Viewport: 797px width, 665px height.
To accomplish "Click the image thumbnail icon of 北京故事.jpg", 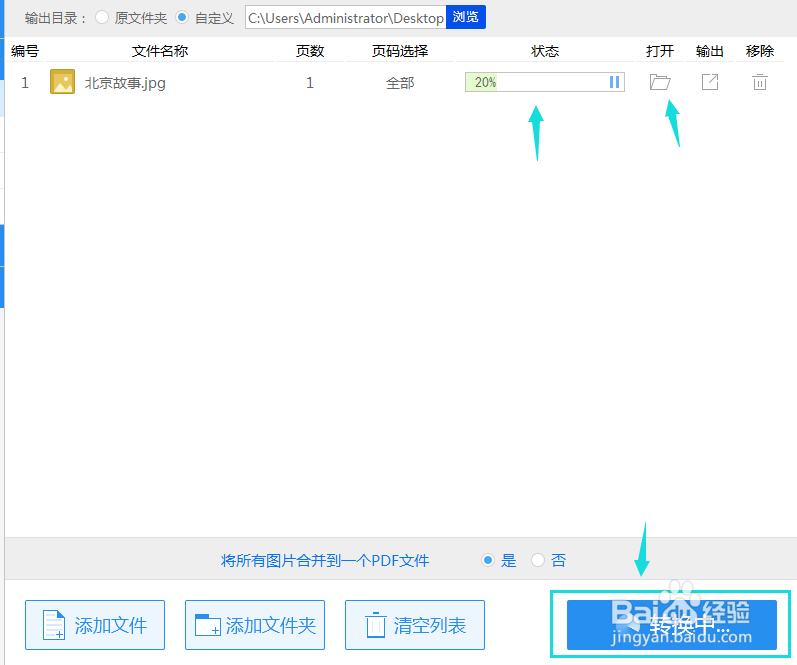I will [x=63, y=82].
